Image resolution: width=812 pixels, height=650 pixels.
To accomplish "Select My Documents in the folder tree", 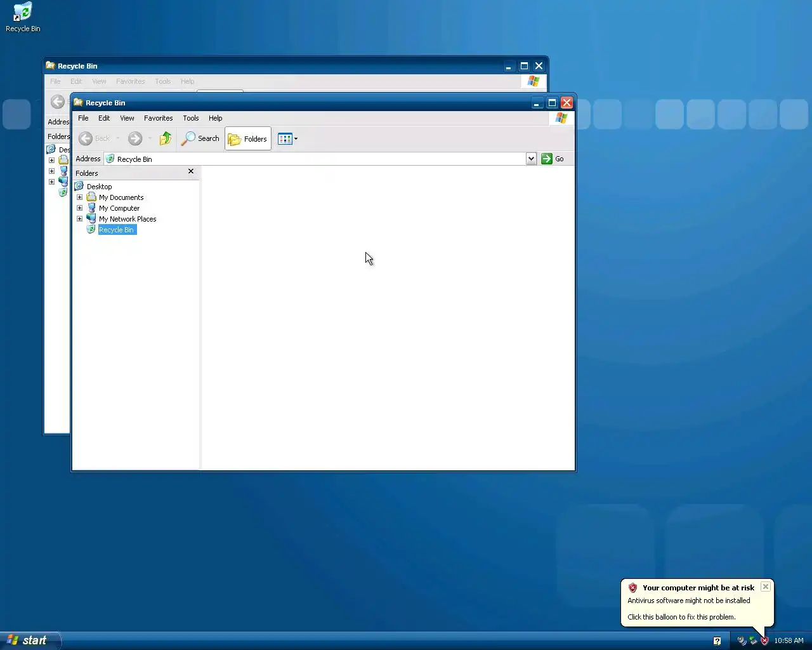I will pos(121,197).
